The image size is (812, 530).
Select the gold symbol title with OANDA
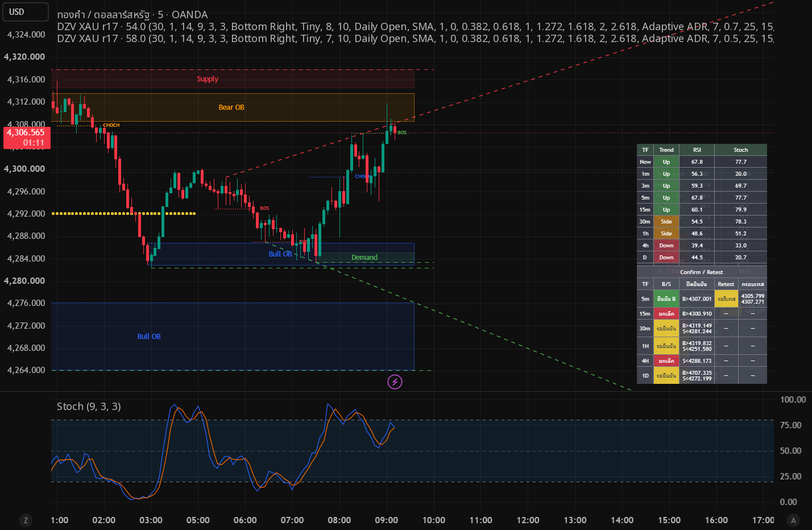point(132,15)
